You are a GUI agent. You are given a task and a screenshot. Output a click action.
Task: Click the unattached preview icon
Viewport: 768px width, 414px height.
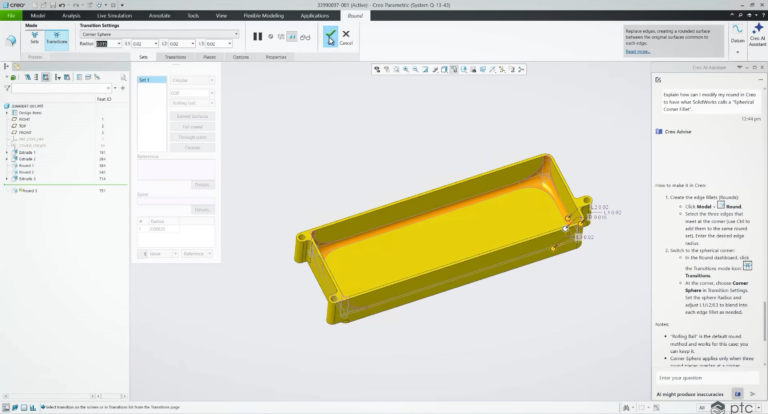point(281,37)
